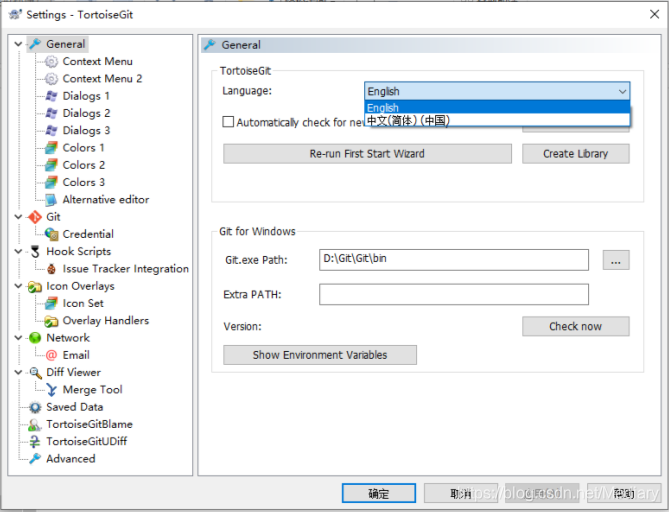Collapse the Hook Scripts tree node
Screen dimensions: 669x512
(18, 251)
